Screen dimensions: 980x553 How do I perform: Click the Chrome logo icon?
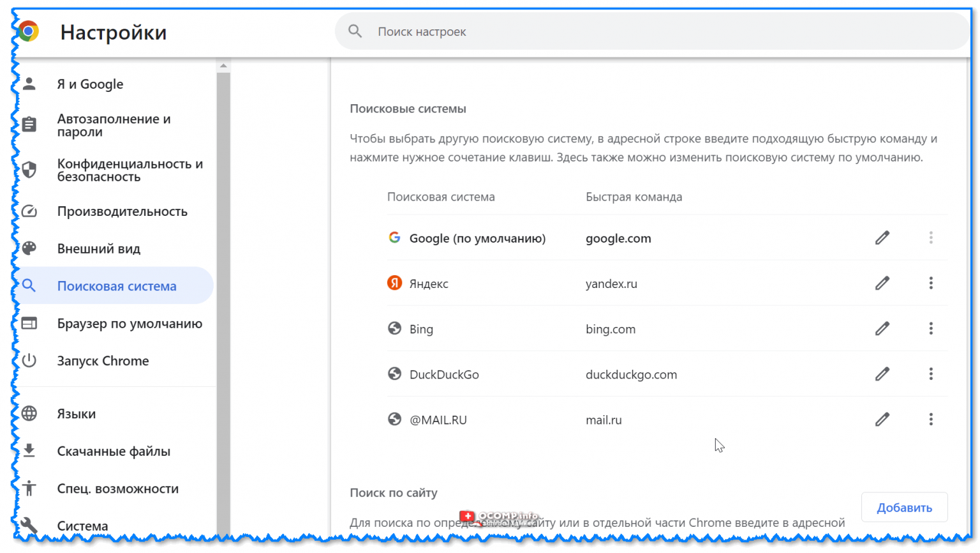click(x=28, y=31)
